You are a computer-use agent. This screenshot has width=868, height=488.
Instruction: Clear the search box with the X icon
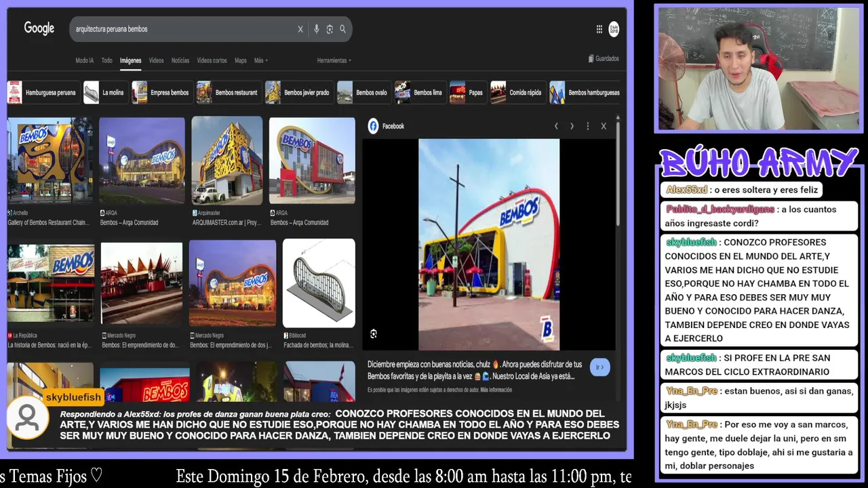300,29
